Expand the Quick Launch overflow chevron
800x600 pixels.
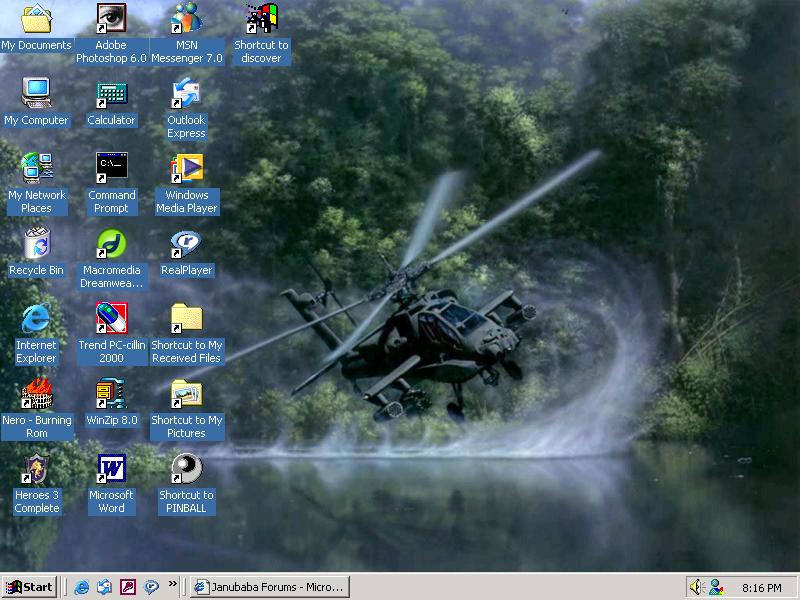pyautogui.click(x=172, y=584)
